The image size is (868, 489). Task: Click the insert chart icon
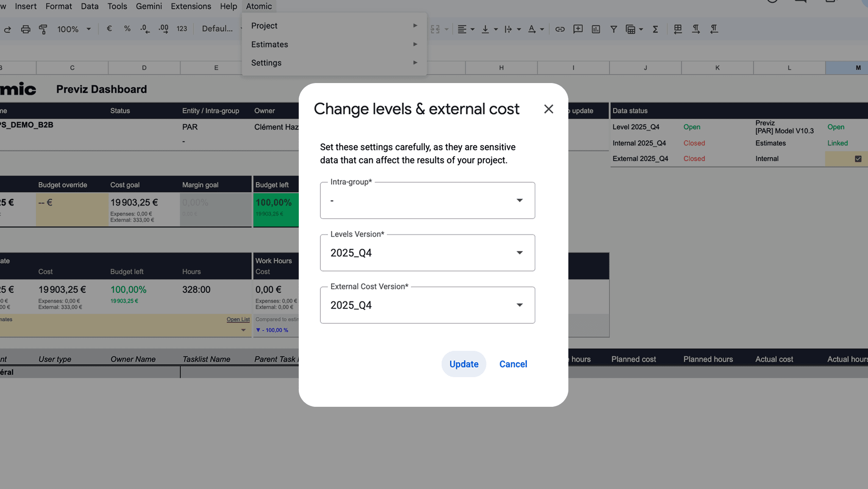(595, 29)
